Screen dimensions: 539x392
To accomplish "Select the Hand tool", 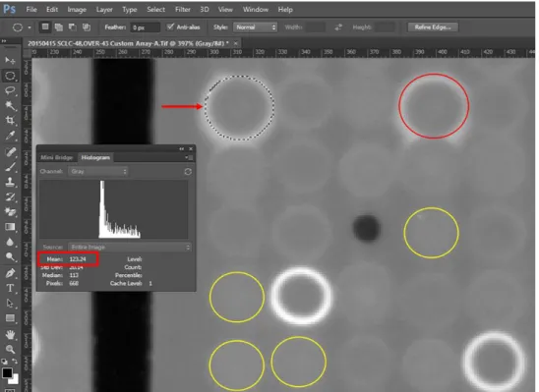I will coord(10,334).
